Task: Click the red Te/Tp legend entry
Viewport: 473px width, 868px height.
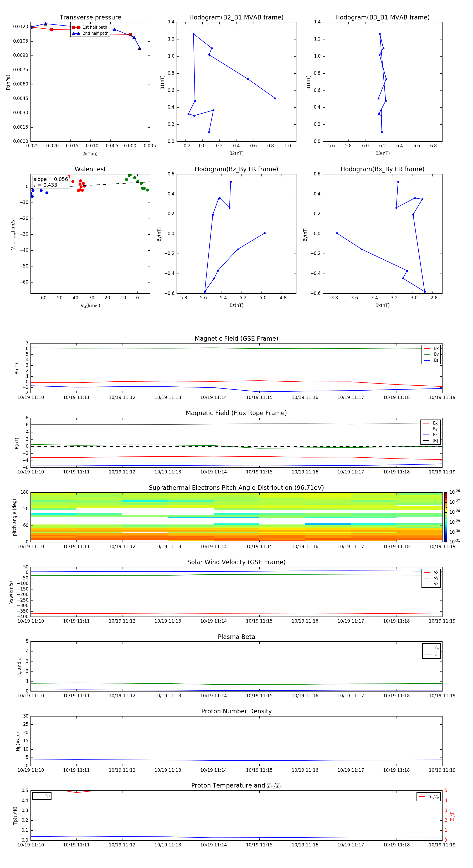Action: pyautogui.click(x=429, y=796)
